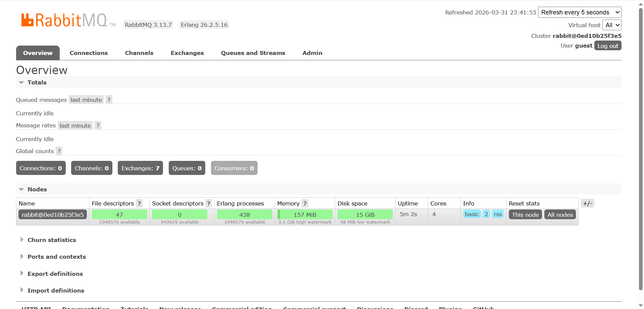Expand Export definitions section

click(x=55, y=274)
